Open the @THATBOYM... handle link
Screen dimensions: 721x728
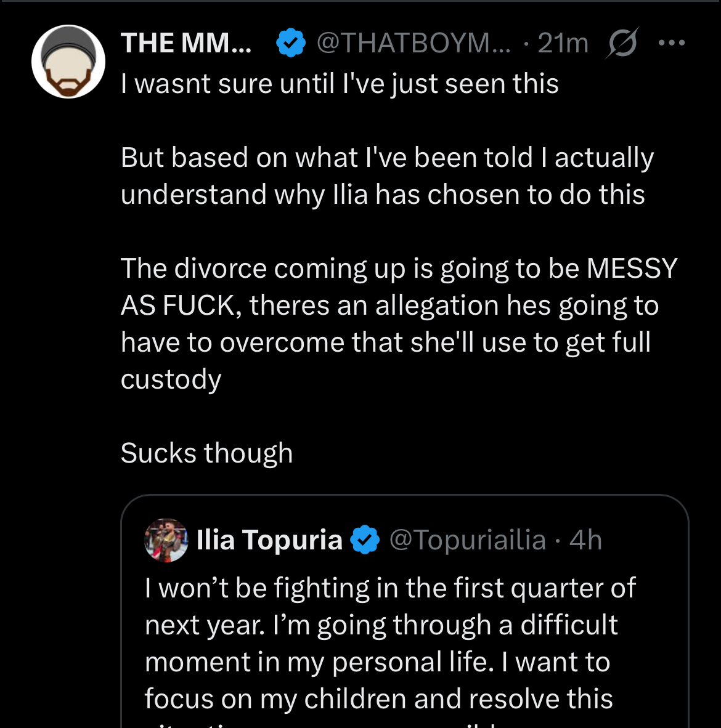[413, 43]
